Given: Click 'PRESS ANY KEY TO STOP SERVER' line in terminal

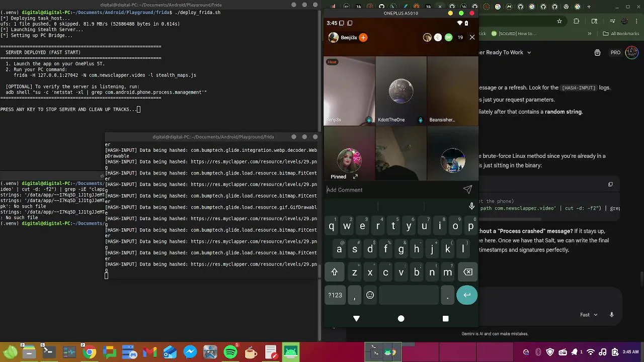Looking at the screenshot, I should [x=70, y=109].
